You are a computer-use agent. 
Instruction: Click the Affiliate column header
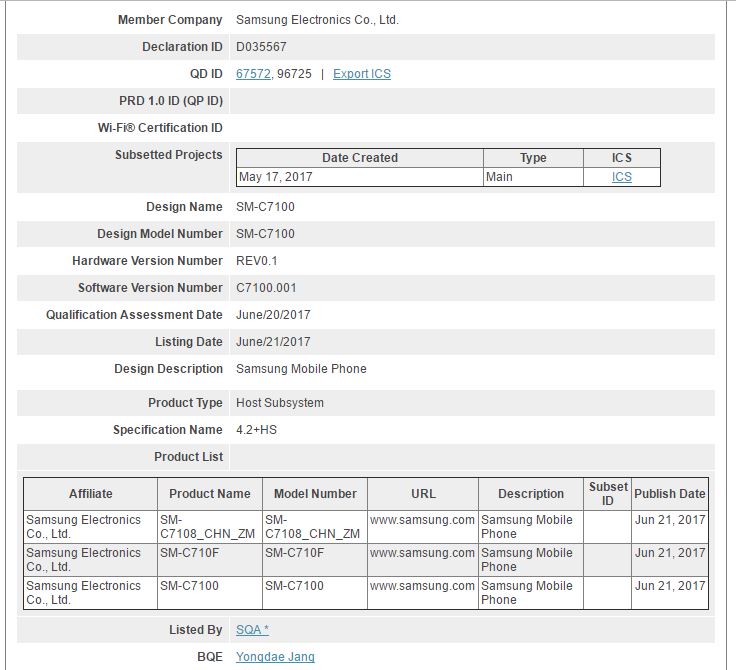coord(91,494)
